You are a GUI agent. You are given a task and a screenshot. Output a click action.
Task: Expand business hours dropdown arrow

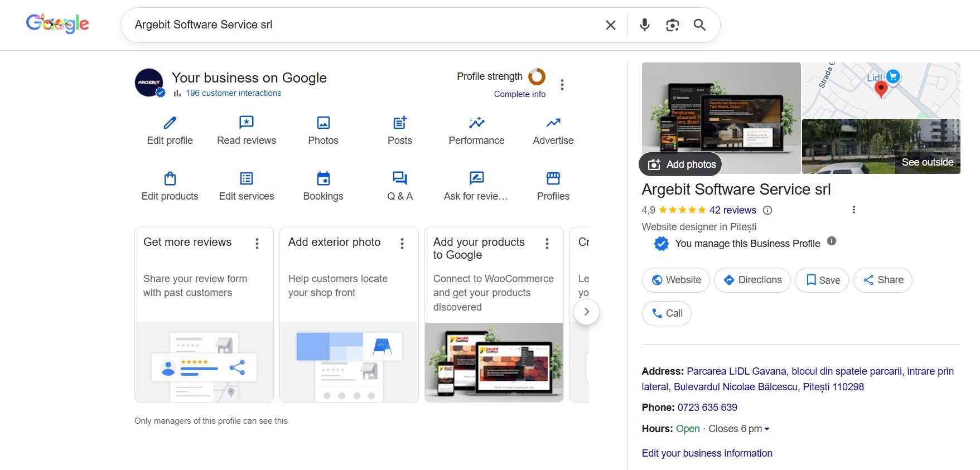pos(767,429)
